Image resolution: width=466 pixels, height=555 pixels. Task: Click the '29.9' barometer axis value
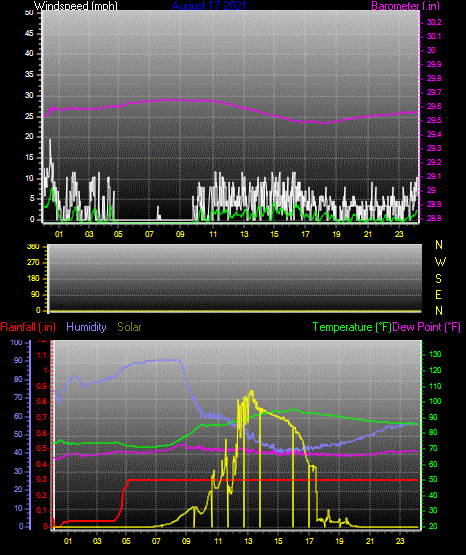pos(434,64)
